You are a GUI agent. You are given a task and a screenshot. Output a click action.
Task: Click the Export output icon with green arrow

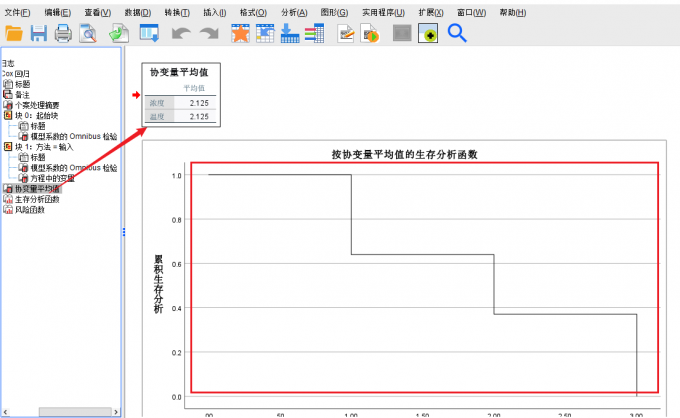[118, 34]
